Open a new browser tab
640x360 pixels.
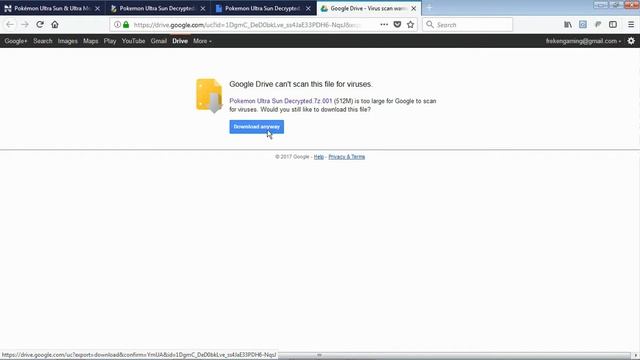(x=429, y=8)
